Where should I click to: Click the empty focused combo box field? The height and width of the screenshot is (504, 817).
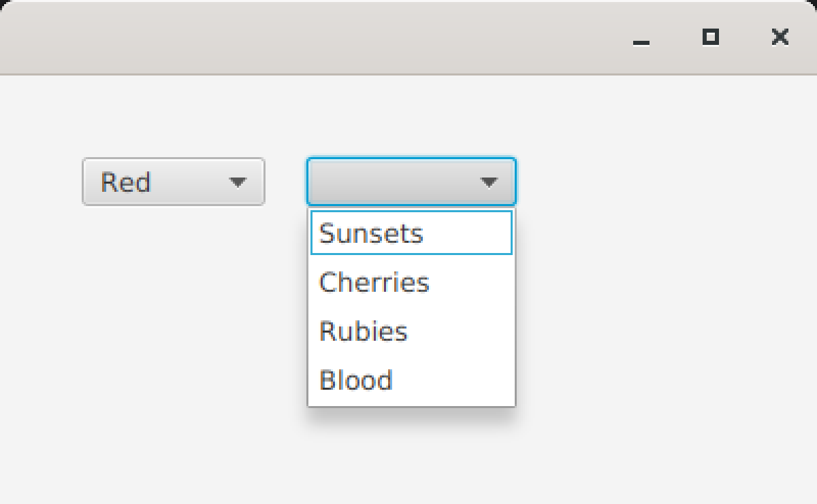click(x=411, y=182)
